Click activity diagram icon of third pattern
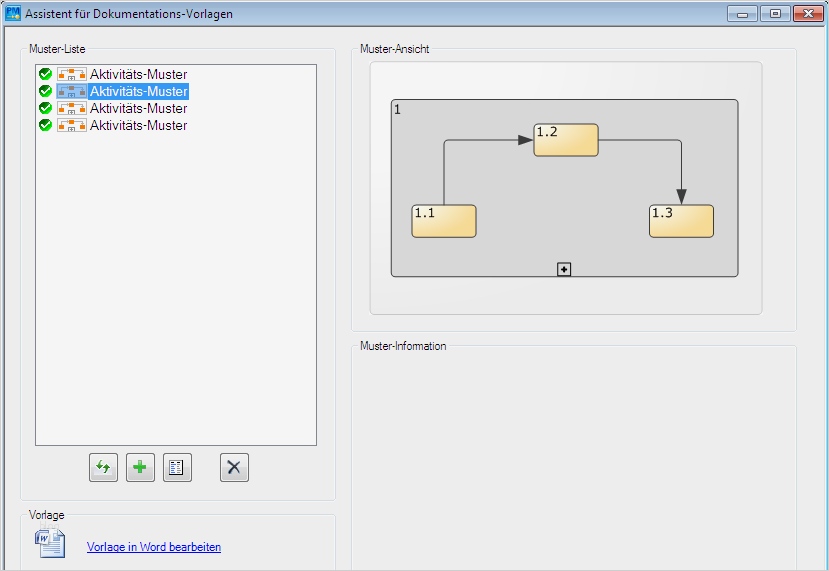Viewport: 829px width, 571px height. pyautogui.click(x=72, y=108)
